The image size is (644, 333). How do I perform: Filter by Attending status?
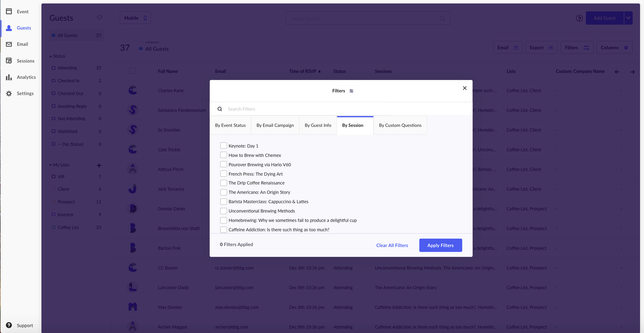(x=76, y=68)
